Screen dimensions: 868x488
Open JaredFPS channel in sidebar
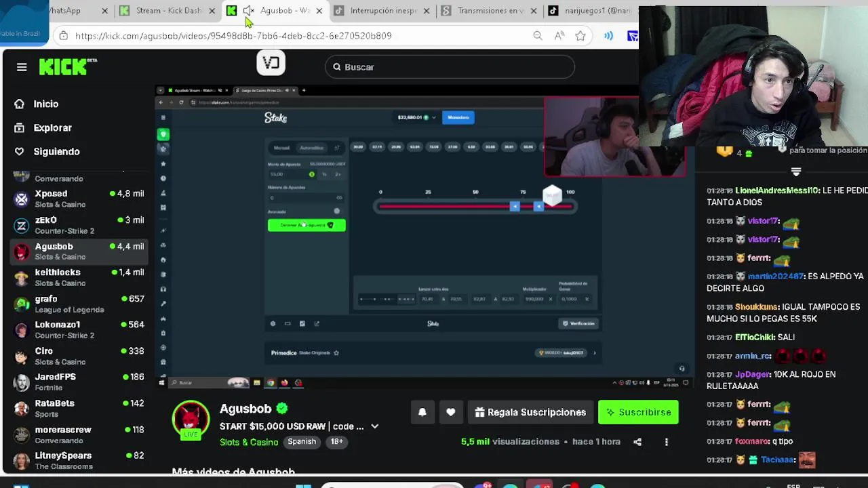tap(79, 382)
